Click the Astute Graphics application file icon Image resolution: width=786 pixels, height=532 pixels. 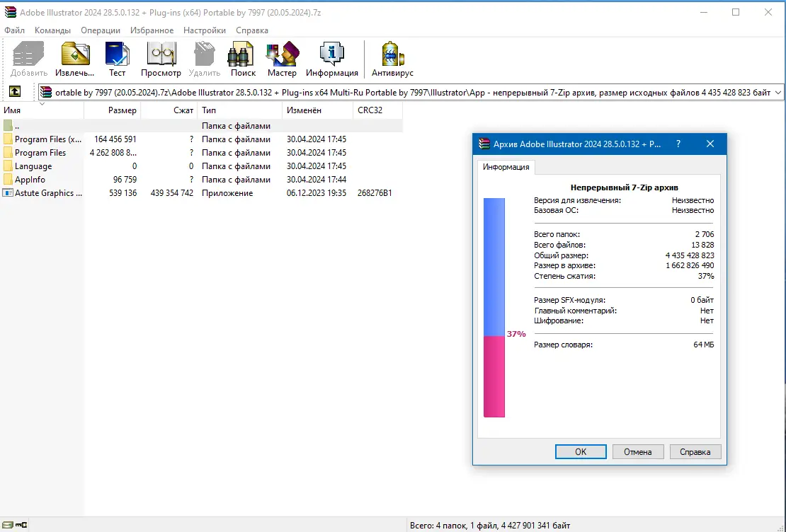click(x=8, y=193)
